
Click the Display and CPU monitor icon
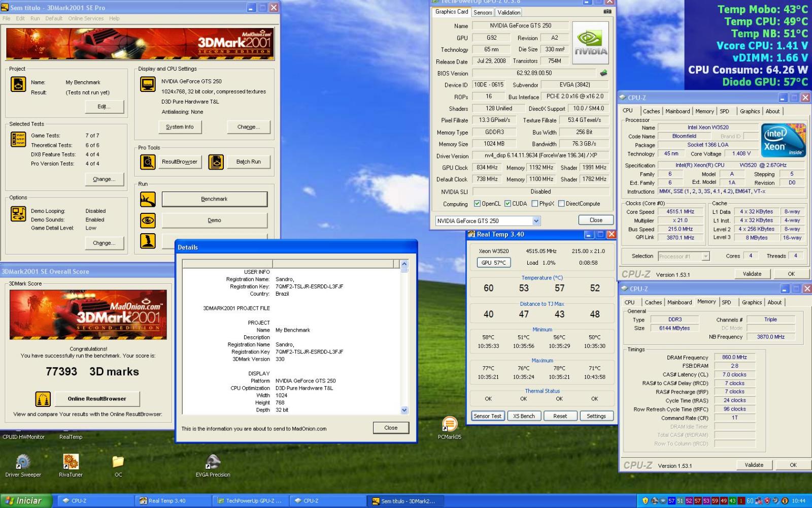coord(148,84)
